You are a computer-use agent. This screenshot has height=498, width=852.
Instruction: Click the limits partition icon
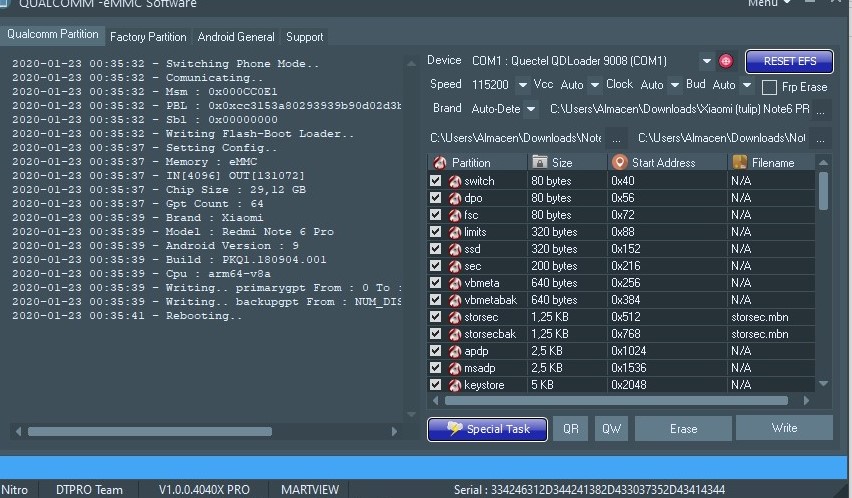click(x=455, y=232)
